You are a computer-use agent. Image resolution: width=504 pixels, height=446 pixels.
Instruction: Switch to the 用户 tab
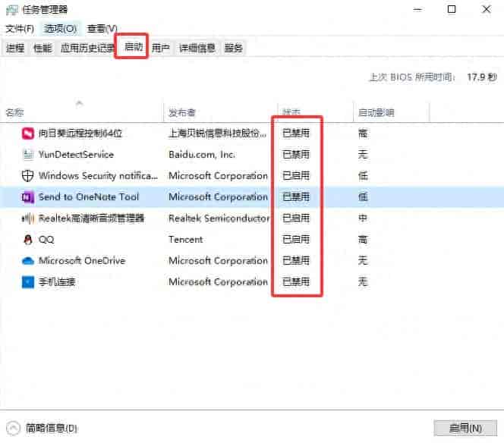coord(160,48)
